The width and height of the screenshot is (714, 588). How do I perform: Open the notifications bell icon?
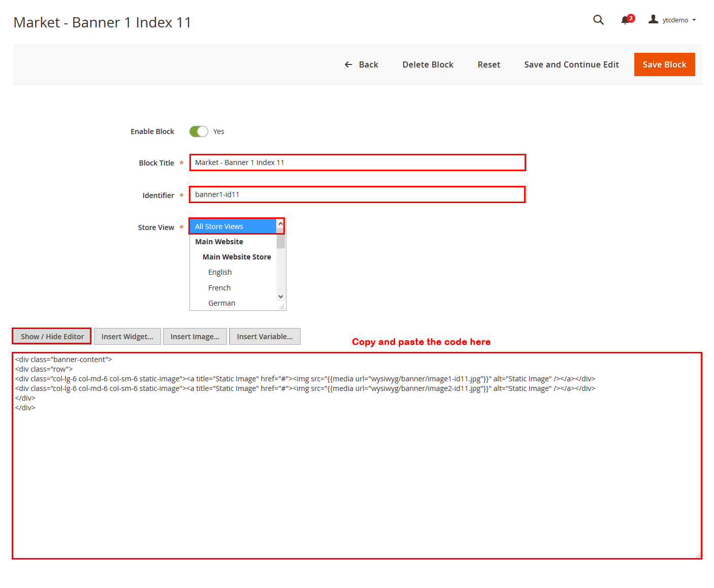[625, 20]
